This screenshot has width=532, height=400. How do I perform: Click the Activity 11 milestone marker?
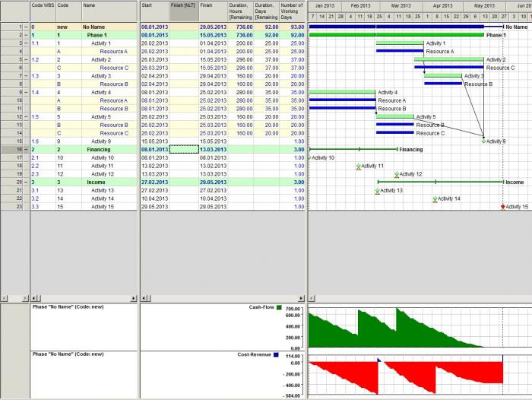click(359, 167)
